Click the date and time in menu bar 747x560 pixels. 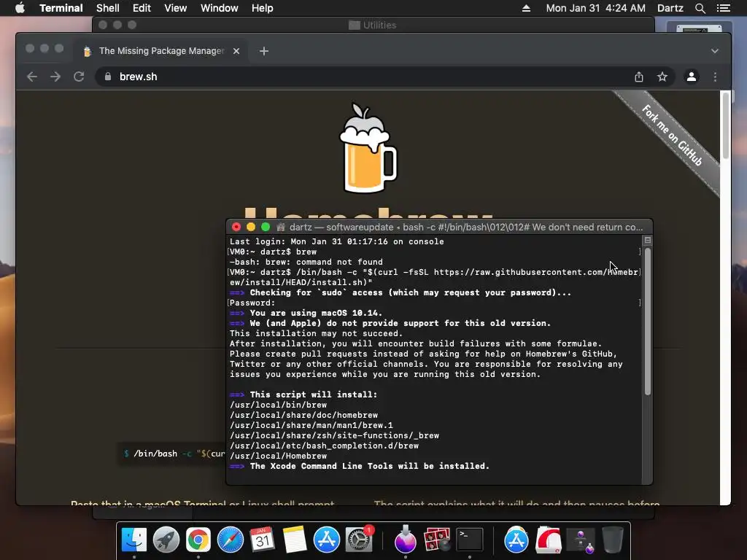pos(595,8)
